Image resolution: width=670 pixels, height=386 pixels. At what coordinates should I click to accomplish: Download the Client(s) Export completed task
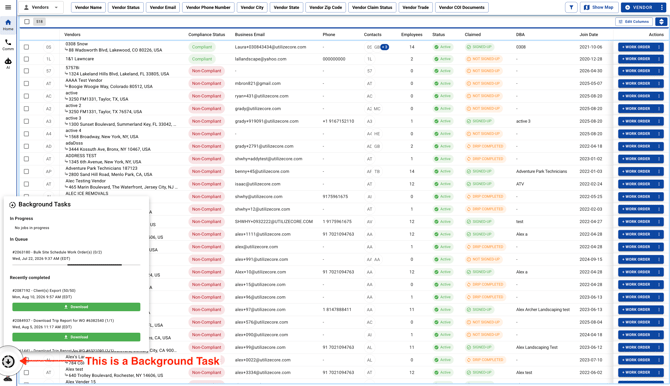coord(76,307)
